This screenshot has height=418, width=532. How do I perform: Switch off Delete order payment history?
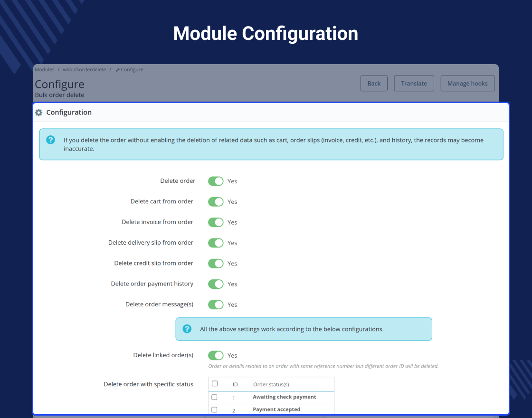coord(216,284)
